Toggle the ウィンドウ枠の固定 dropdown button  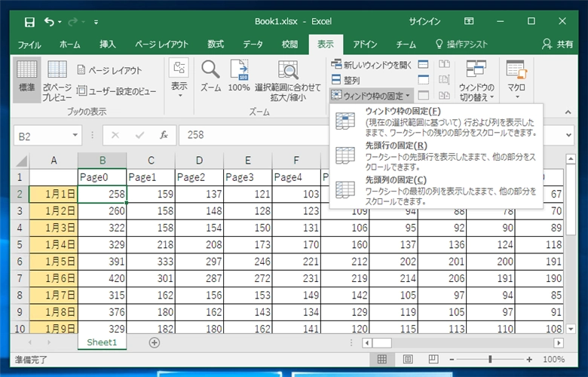tap(371, 96)
